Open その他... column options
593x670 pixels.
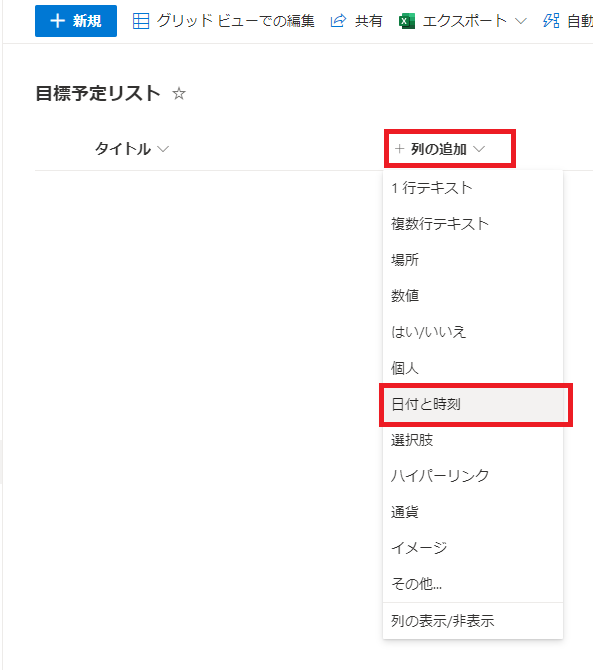pos(473,584)
